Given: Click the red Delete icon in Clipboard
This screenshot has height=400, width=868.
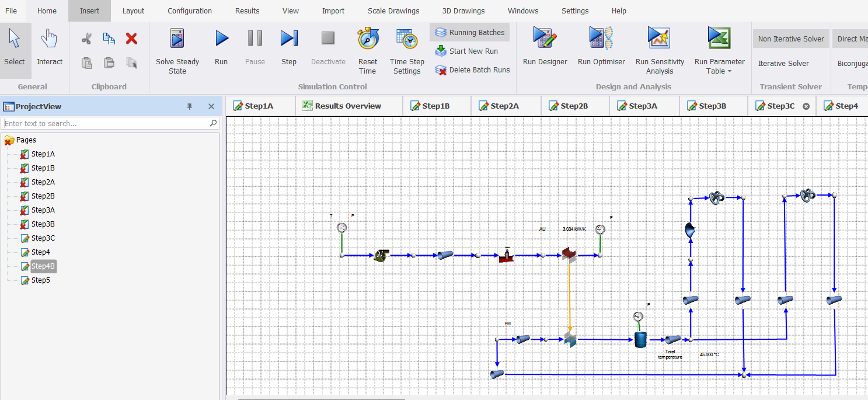Looking at the screenshot, I should (131, 39).
